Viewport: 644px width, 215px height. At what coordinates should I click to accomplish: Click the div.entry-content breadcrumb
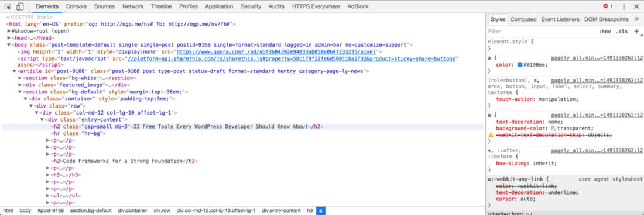coord(281,210)
